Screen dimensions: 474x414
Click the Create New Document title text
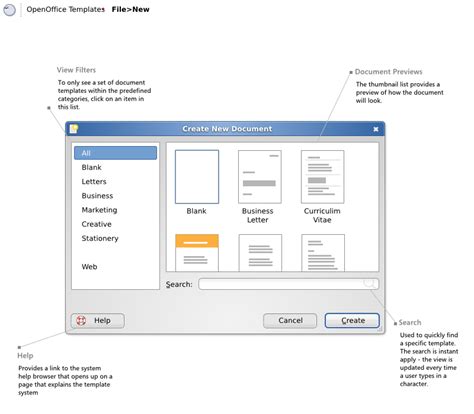227,129
